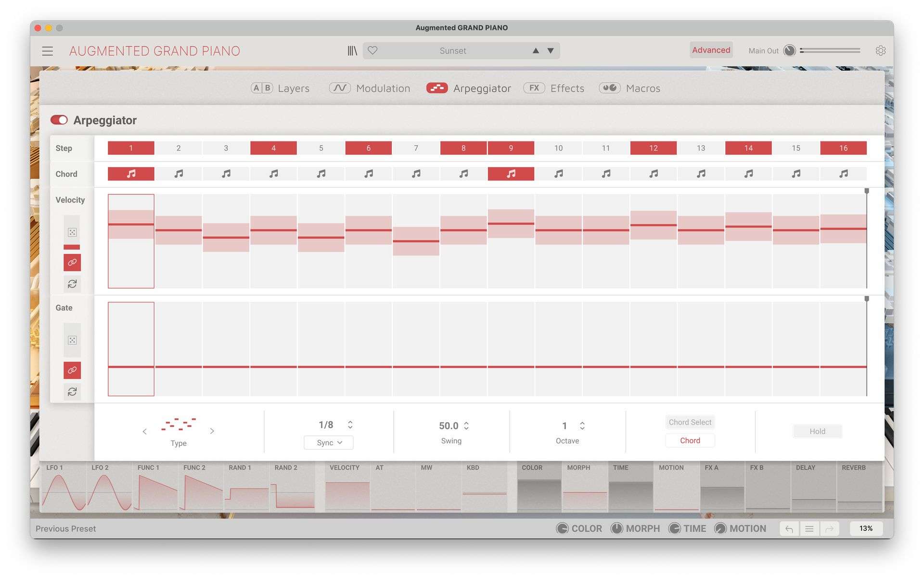924x579 pixels.
Task: Adjust the Main Out volume slider
Action: pyautogui.click(x=830, y=50)
